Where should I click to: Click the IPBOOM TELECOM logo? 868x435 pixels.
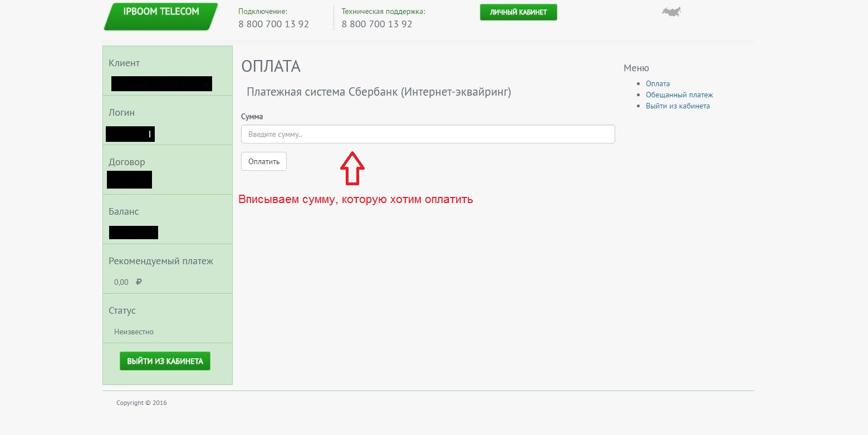click(x=161, y=16)
